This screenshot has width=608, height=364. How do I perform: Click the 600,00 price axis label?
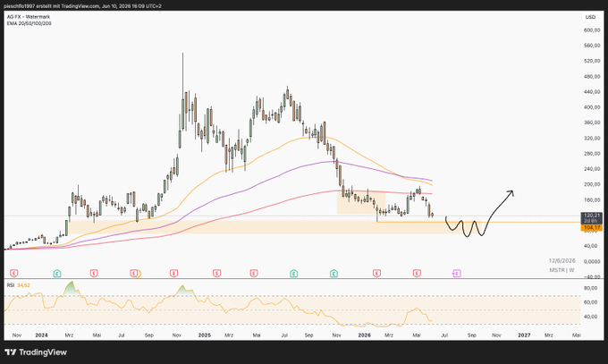click(592, 30)
